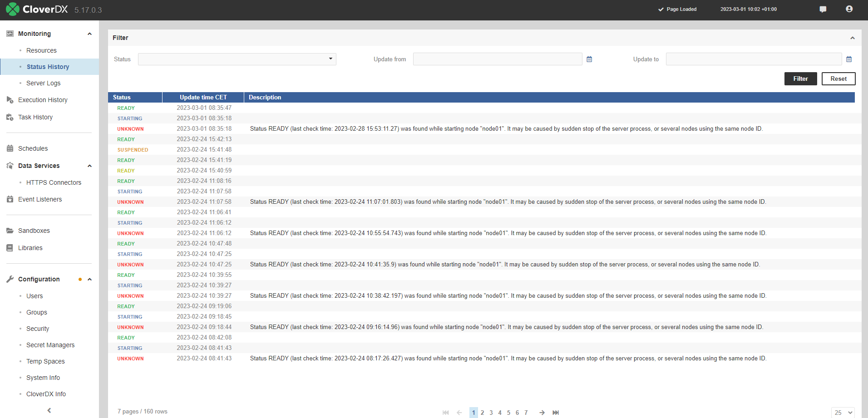Screen dimensions: 868x418
Task: Collapse the Data Services menu section
Action: point(89,166)
